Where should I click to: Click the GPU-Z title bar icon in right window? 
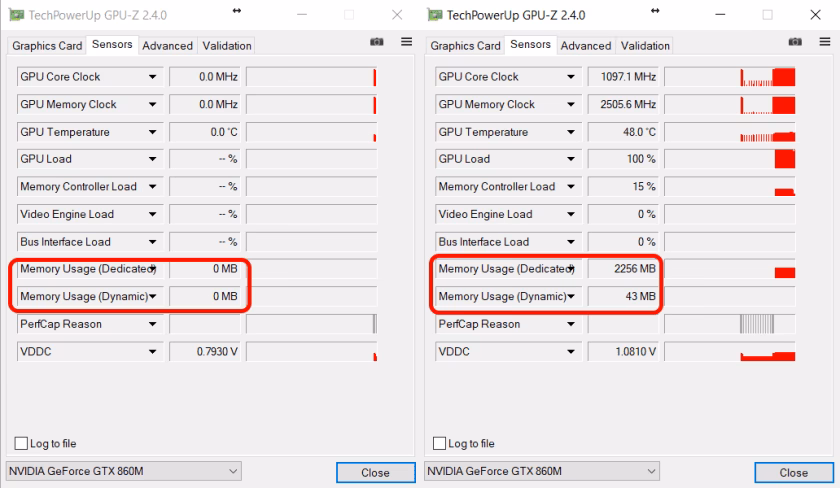click(435, 15)
